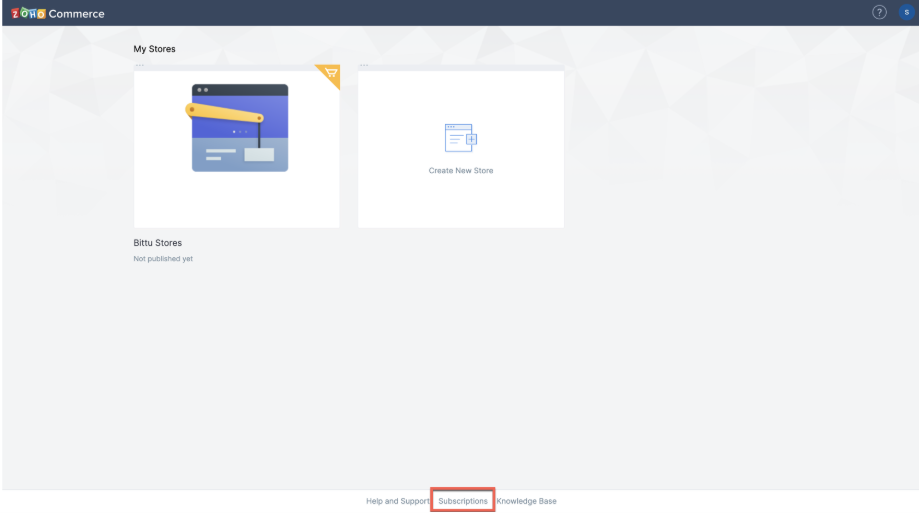The image size is (919, 513).
Task: Click the Bittu Stores store name
Action: click(158, 243)
